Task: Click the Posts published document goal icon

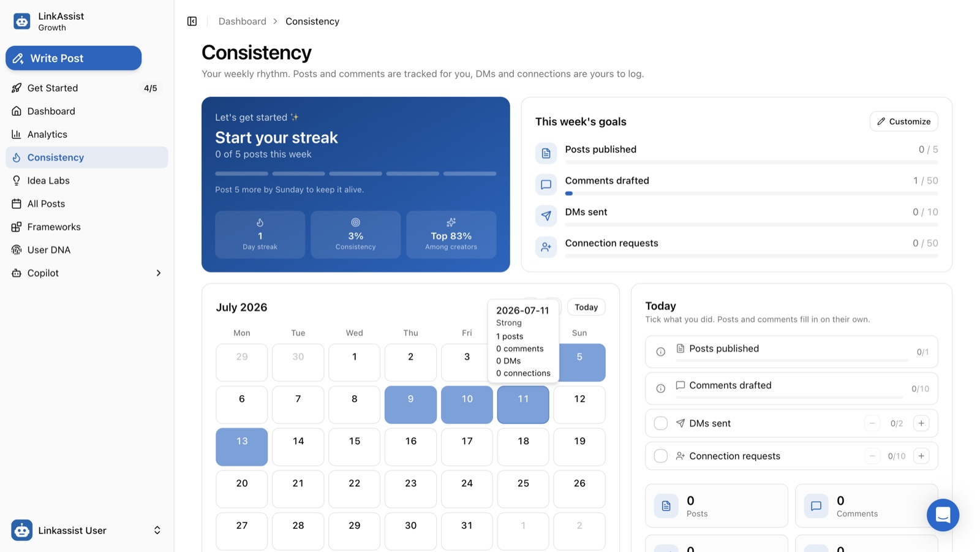Action: pyautogui.click(x=546, y=153)
